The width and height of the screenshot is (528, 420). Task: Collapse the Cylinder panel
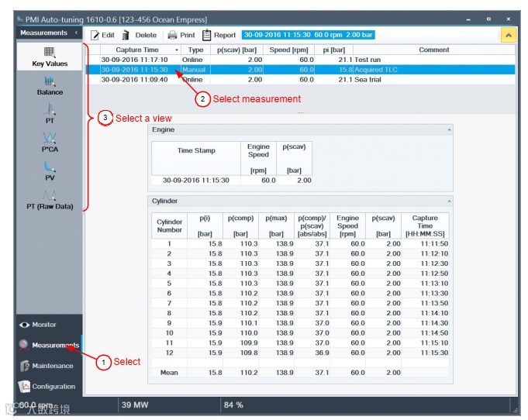tap(449, 201)
